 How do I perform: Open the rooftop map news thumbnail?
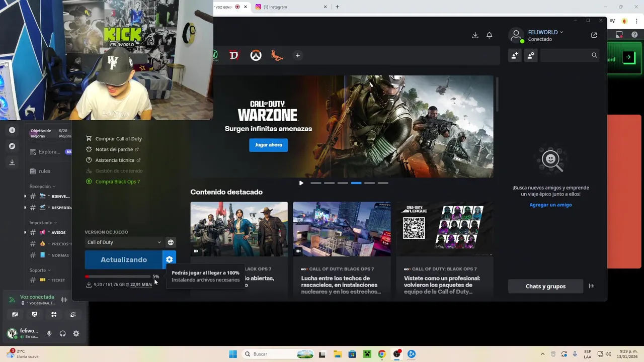[x=342, y=229]
